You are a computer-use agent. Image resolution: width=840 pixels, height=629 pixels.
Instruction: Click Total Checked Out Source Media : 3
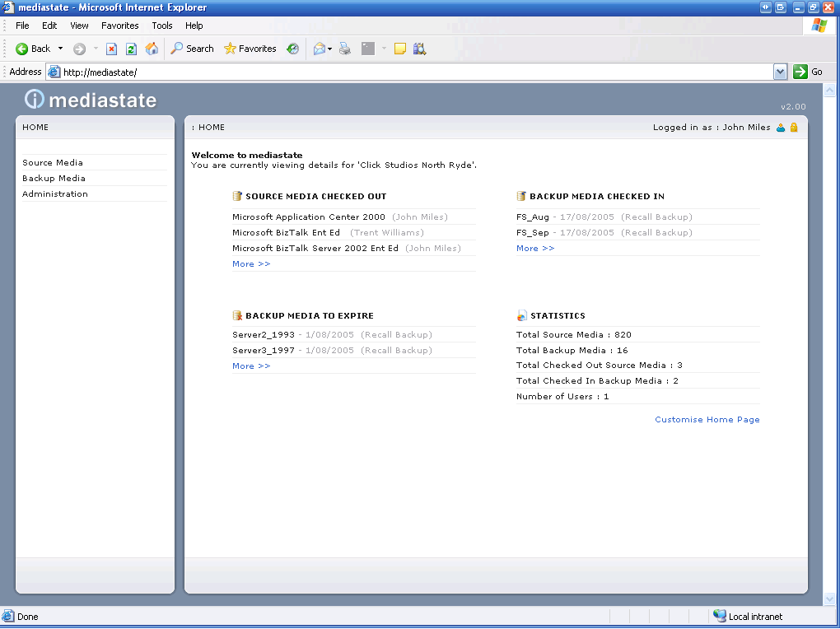tap(600, 366)
